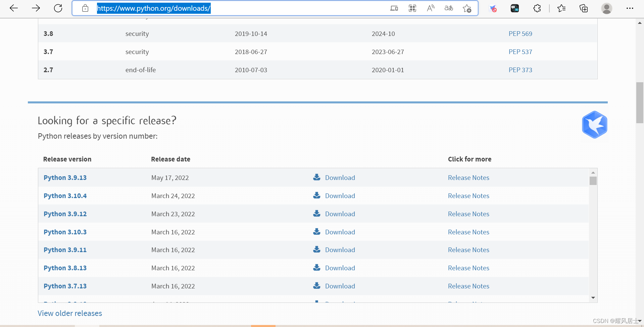Viewport: 644px width, 327px height.
Task: Click the Download text for Python 3.10.4
Action: pyautogui.click(x=340, y=196)
